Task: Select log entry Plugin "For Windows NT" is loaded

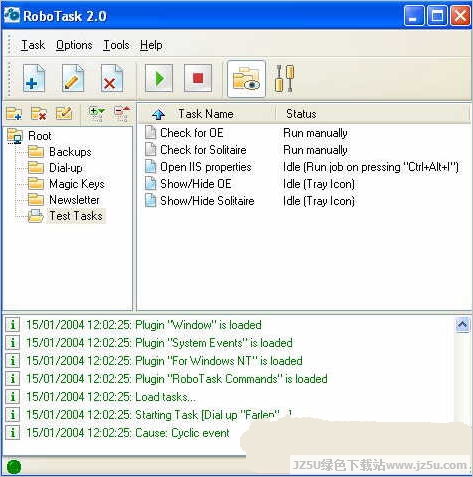Action: [164, 361]
